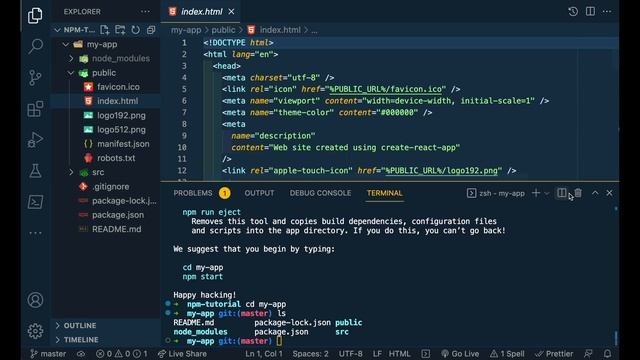
Task: Click Go Live in status bar
Action: click(460, 354)
